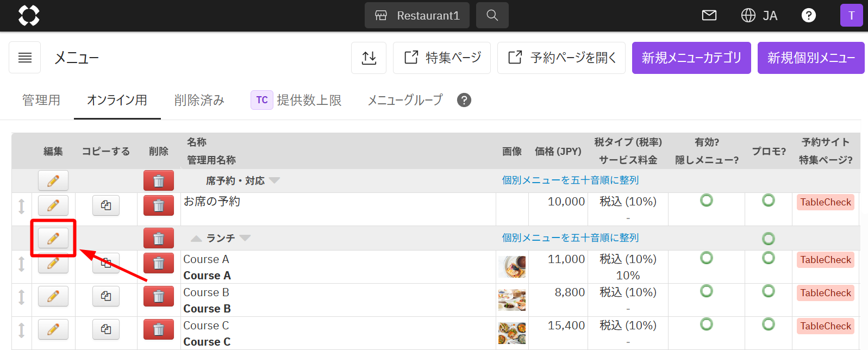Open the Course B food thumbnail
Image resolution: width=868 pixels, height=350 pixels.
[x=512, y=300]
